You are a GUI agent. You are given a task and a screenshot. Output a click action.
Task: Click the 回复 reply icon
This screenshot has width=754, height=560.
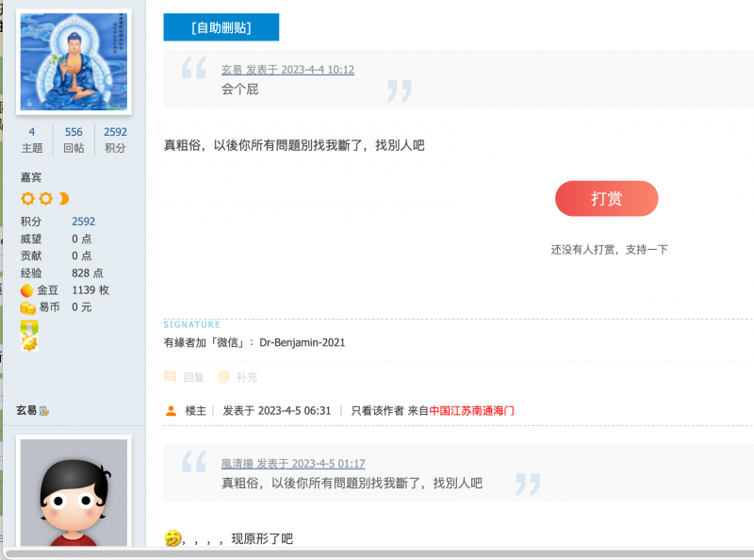pyautogui.click(x=172, y=376)
